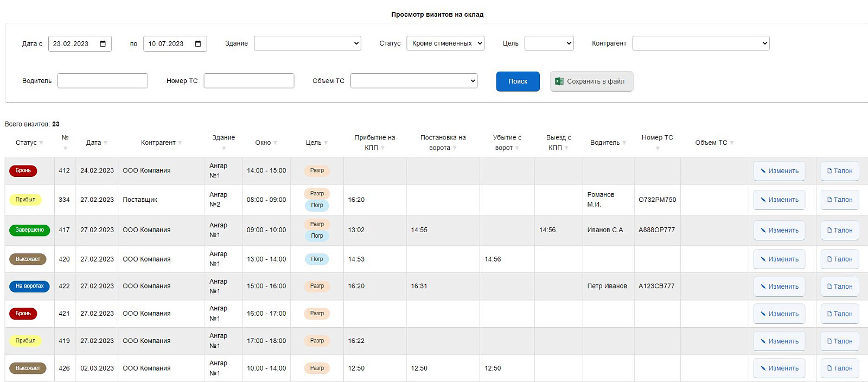Sort by the 'Контрагент' column arrow
The image size is (868, 382).
(180, 143)
